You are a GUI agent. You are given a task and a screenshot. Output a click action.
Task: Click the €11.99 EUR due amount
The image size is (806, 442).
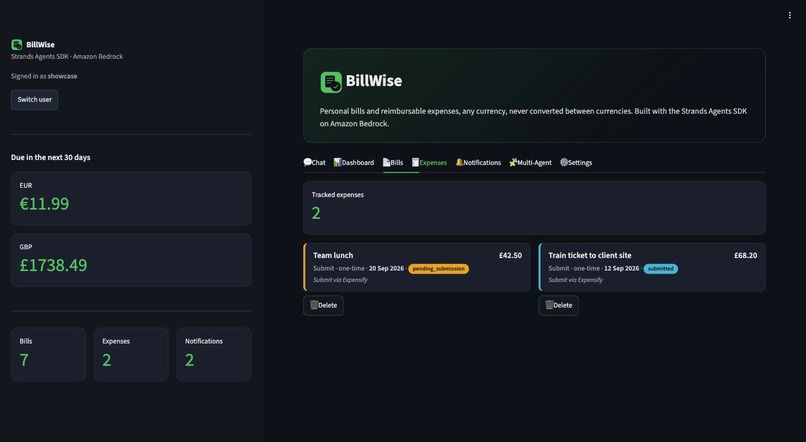click(44, 204)
